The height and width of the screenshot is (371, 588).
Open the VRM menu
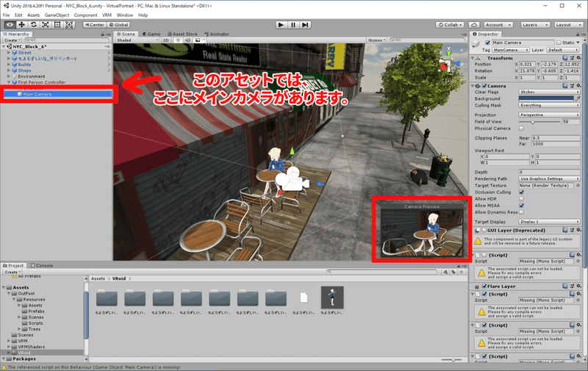point(107,15)
